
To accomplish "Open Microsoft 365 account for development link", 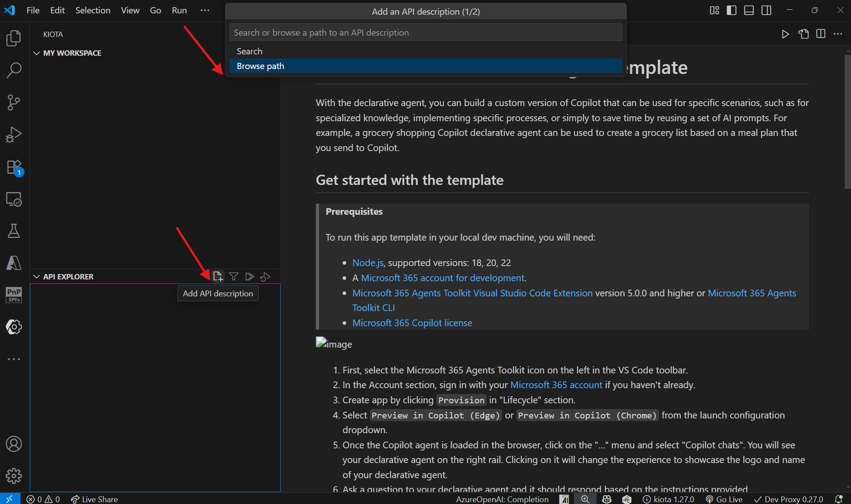I will pos(442,278).
